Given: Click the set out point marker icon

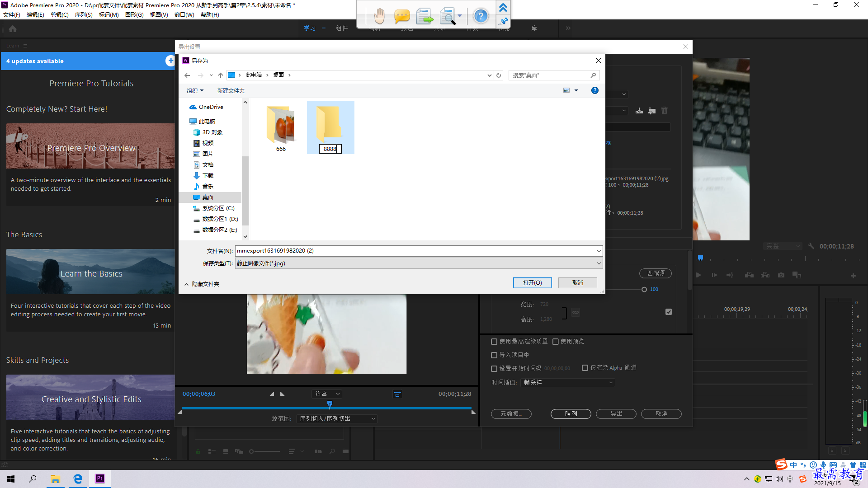Looking at the screenshot, I should click(x=283, y=394).
